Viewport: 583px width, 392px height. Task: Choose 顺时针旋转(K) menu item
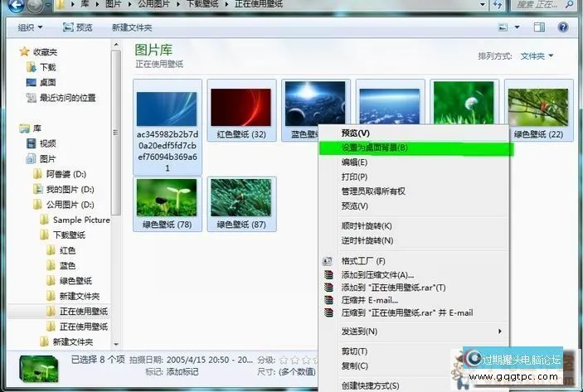tap(414, 226)
